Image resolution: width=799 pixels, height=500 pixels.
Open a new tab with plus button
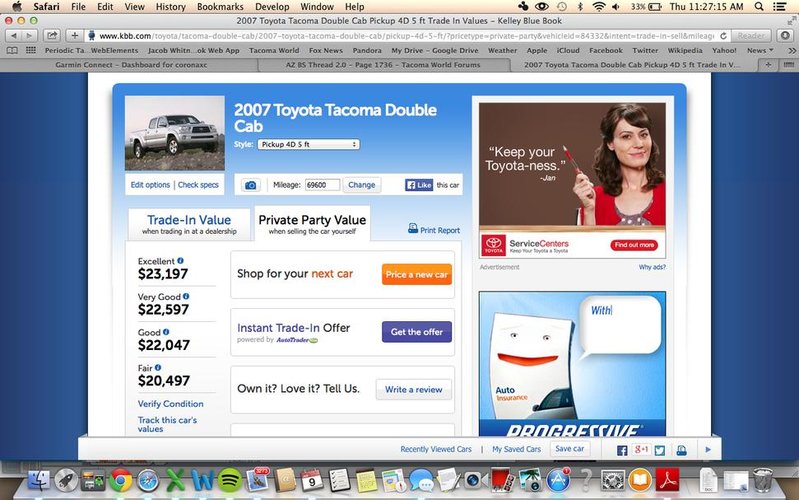tap(768, 65)
